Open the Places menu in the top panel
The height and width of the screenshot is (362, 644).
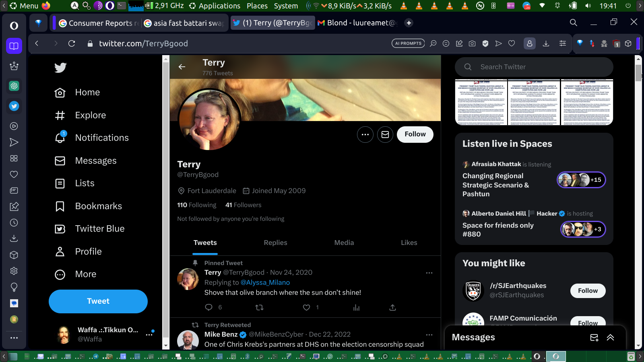[257, 6]
